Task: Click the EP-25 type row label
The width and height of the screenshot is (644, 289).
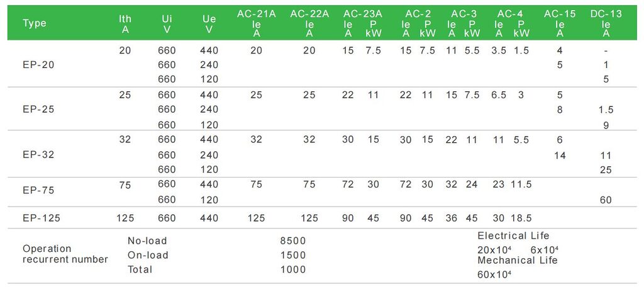Action: (x=38, y=109)
